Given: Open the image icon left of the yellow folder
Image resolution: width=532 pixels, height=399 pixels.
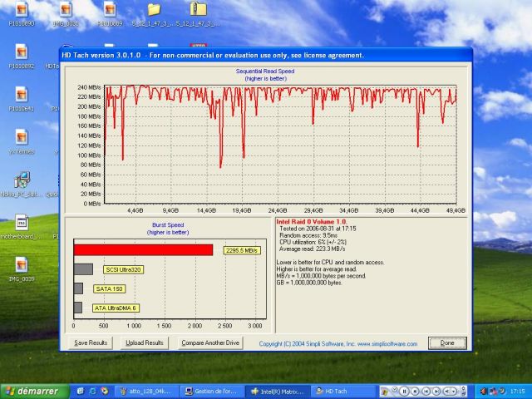Looking at the screenshot, I should coord(110,14).
